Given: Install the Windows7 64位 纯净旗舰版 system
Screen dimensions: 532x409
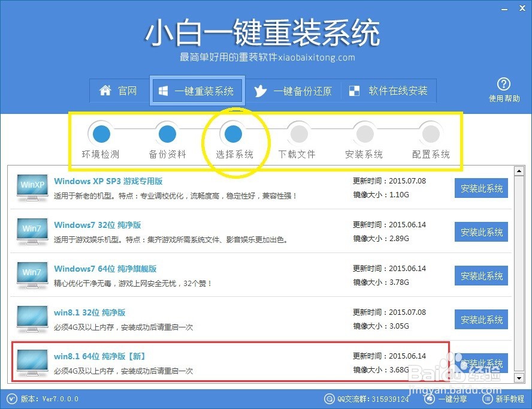Looking at the screenshot, I should [x=481, y=276].
